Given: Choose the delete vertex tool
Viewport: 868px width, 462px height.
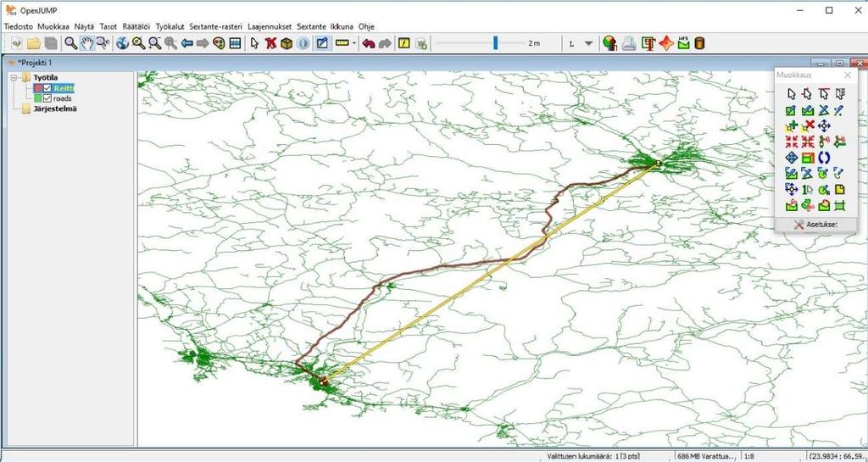Looking at the screenshot, I should click(807, 126).
